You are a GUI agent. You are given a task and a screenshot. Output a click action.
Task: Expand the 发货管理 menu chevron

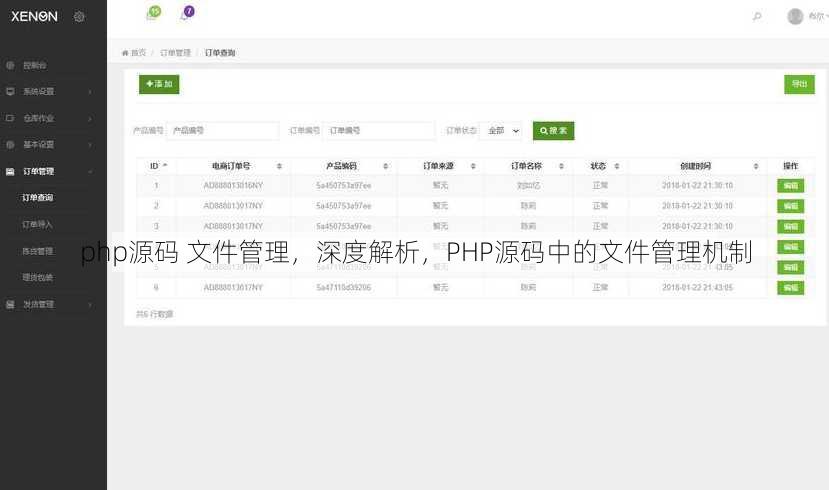90,305
